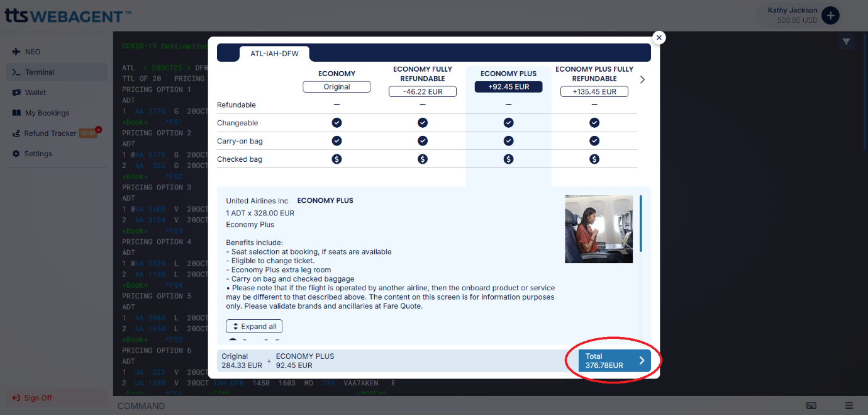Screen dimensions: 868x415
Task: Click the Kathy Jackson account name
Action: click(793, 10)
